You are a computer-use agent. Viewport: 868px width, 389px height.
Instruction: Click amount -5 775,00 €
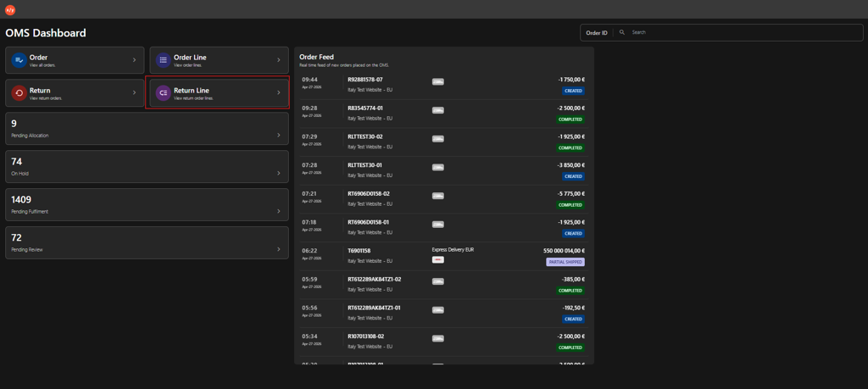[x=571, y=194]
